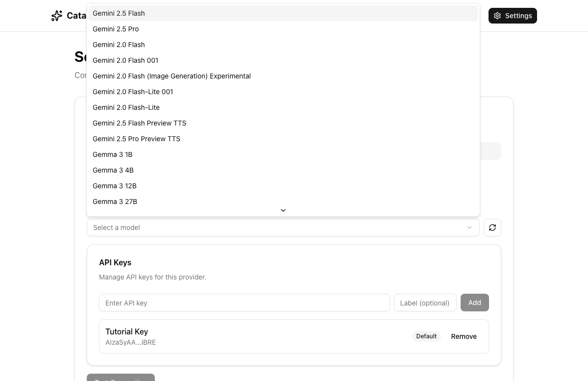
Task: Pick Gemini 2.0 Flash-Lite 001
Action: click(x=133, y=92)
